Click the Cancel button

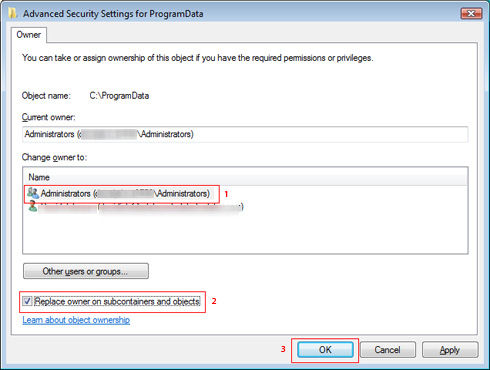click(x=387, y=350)
